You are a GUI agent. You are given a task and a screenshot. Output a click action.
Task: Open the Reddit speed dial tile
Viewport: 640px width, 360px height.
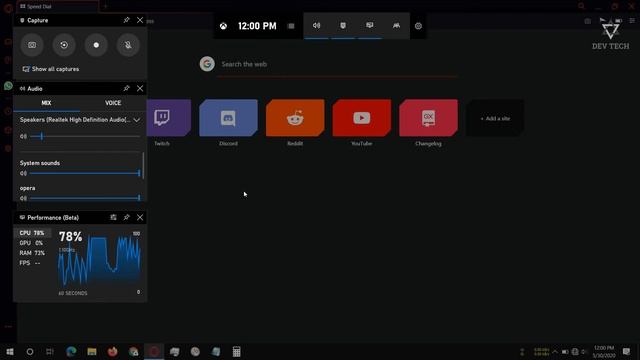(x=295, y=118)
